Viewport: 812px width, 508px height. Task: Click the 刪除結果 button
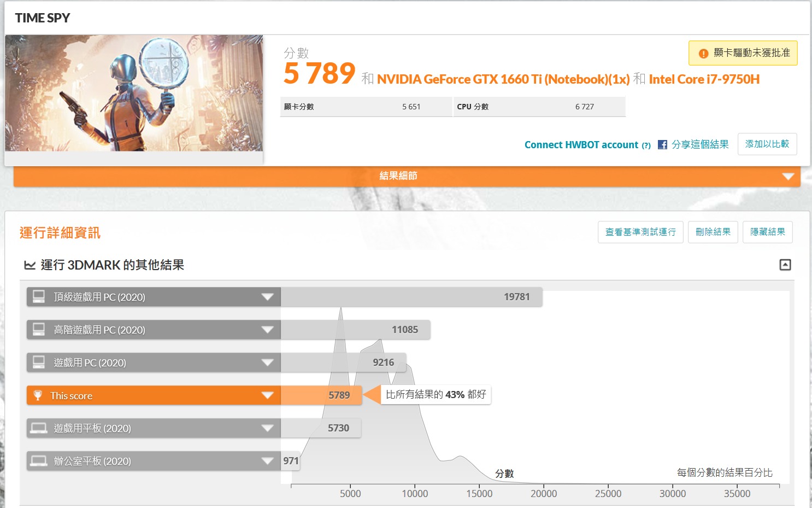(713, 232)
